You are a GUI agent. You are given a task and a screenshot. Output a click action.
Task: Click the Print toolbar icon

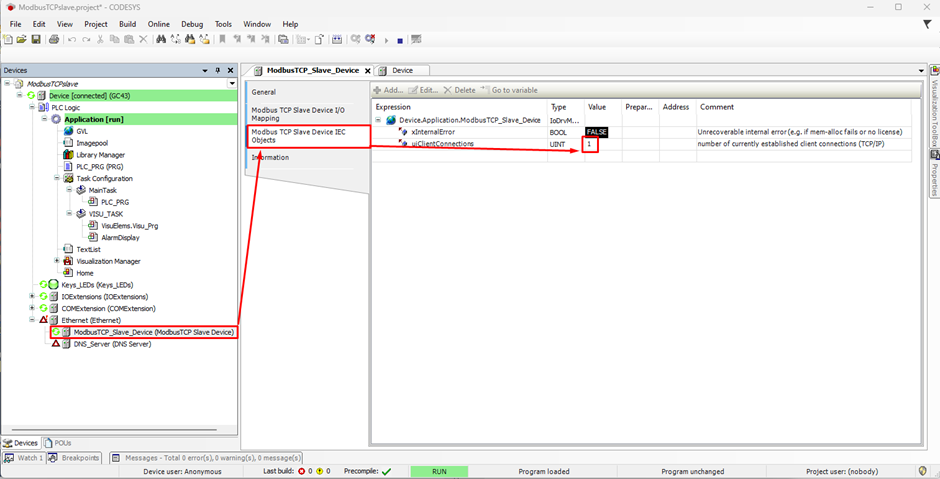point(54,40)
